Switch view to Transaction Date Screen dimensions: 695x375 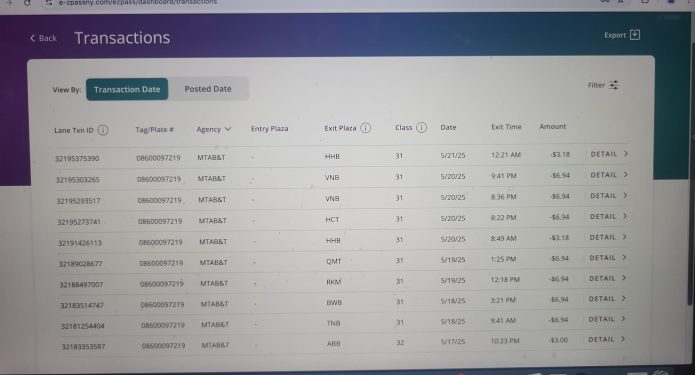point(127,89)
